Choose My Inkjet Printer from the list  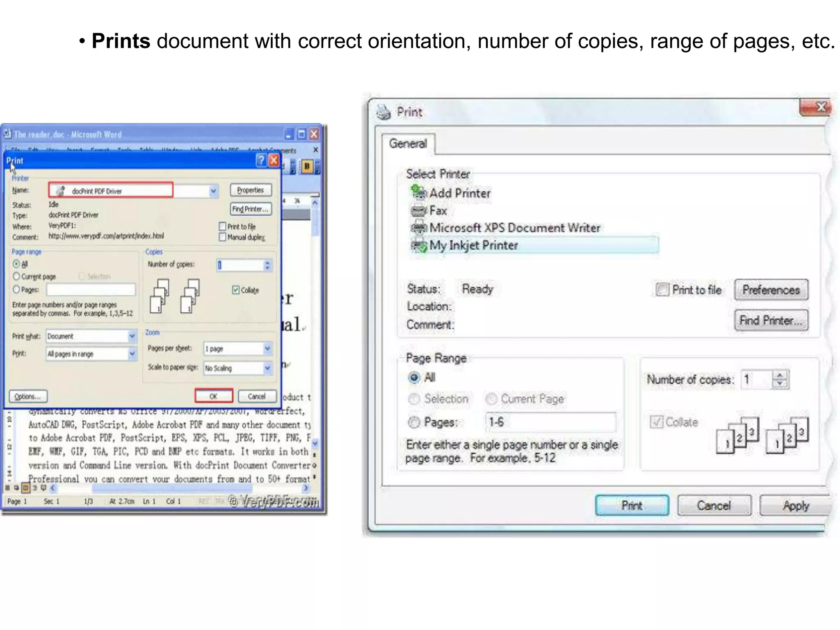(x=534, y=245)
